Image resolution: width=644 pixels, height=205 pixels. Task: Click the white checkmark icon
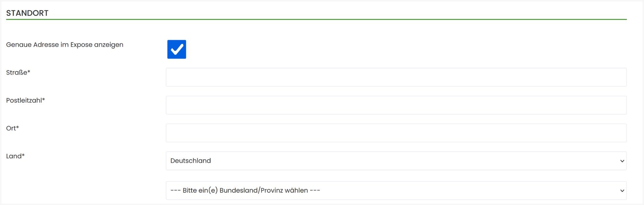(x=177, y=49)
